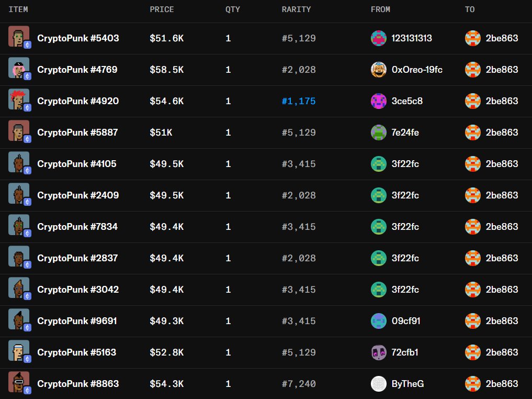Click 2be863 buyer avatar in CryptoPunk #4769 row
The image size is (532, 399).
click(x=472, y=70)
